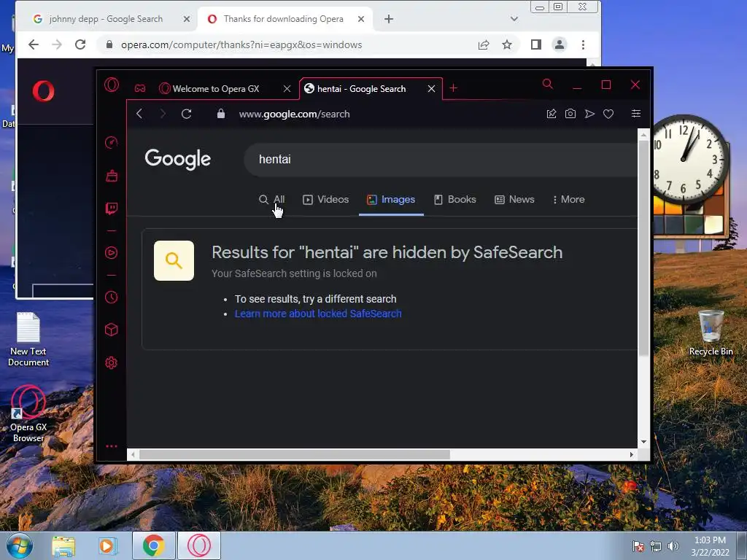The height and width of the screenshot is (560, 747).
Task: Select the hentai - Google Search tab
Action: click(362, 89)
